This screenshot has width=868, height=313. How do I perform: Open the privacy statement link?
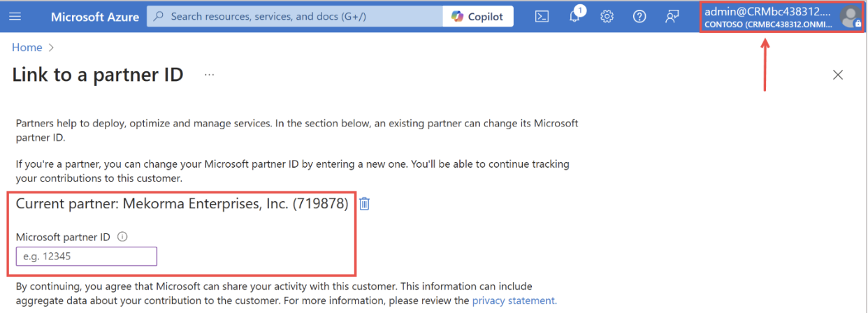(514, 300)
